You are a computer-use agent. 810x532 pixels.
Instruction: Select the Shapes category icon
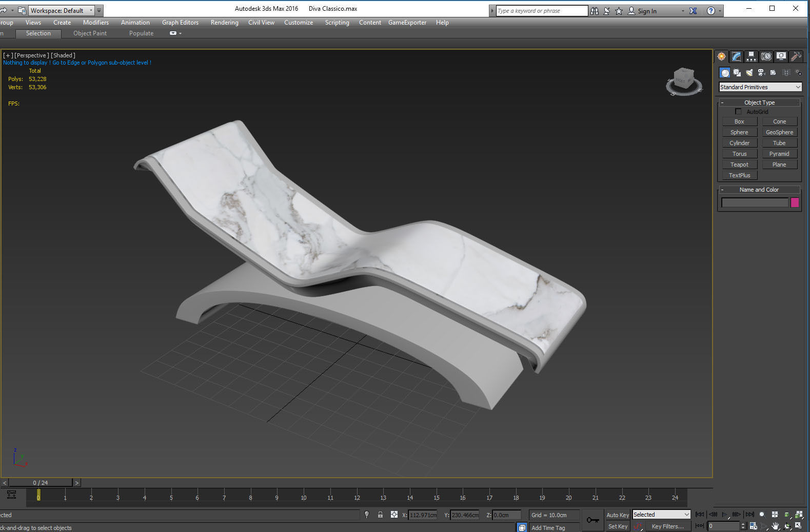[737, 73]
